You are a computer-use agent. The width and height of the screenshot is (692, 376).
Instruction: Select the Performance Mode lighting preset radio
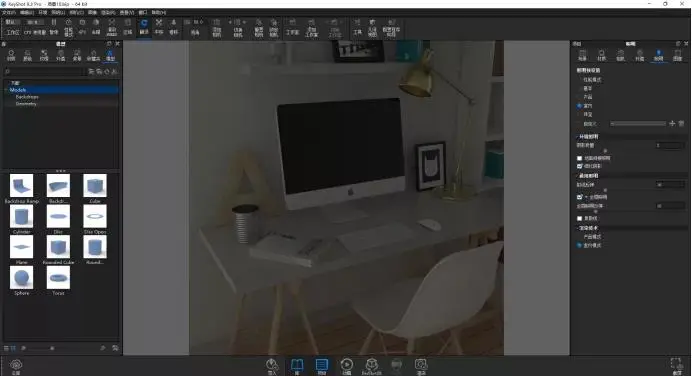[x=579, y=80]
